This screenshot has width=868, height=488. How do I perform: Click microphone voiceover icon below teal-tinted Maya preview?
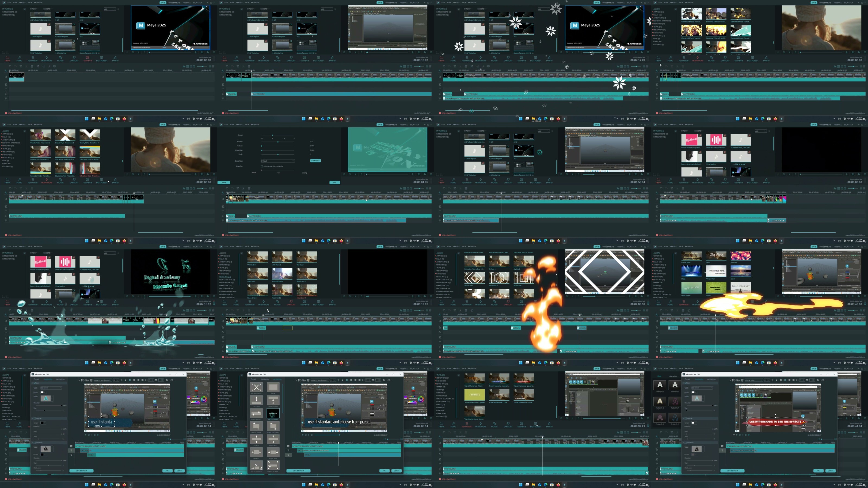pos(412,174)
